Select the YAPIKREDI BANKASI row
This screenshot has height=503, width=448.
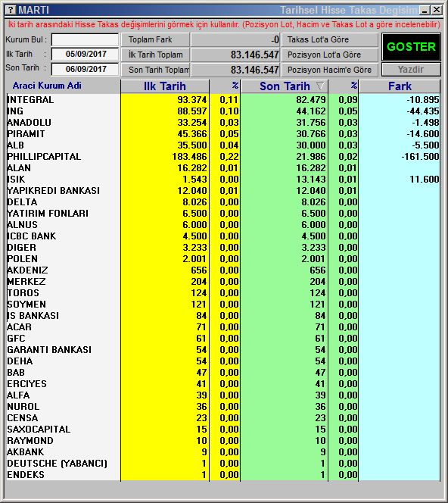pyautogui.click(x=223, y=191)
